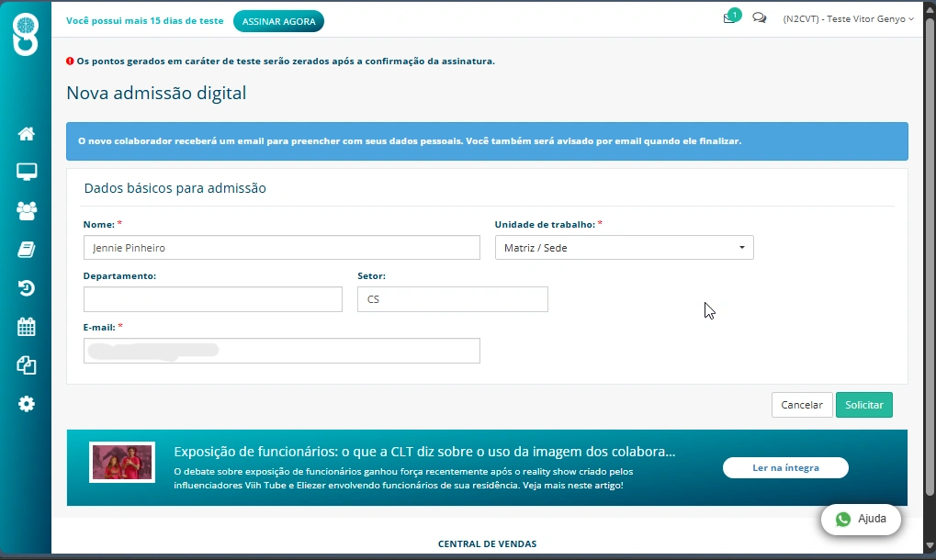Click into the E-mail input field
The height and width of the screenshot is (560, 936).
282,351
